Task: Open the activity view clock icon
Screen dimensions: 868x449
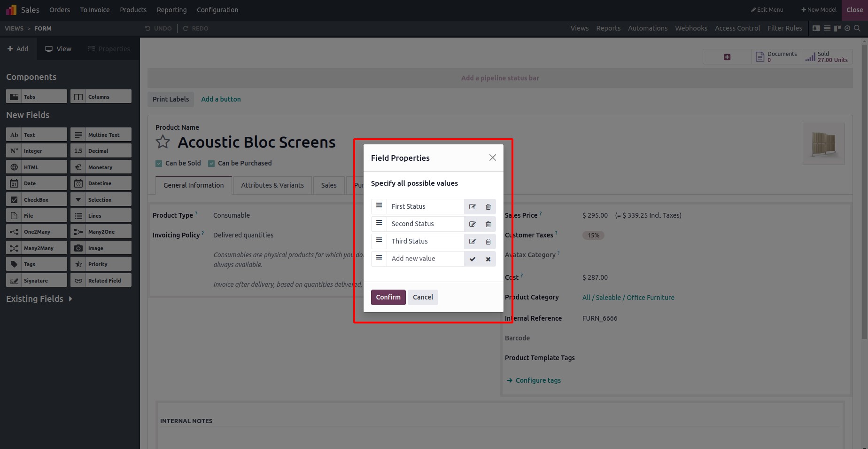Action: click(847, 28)
